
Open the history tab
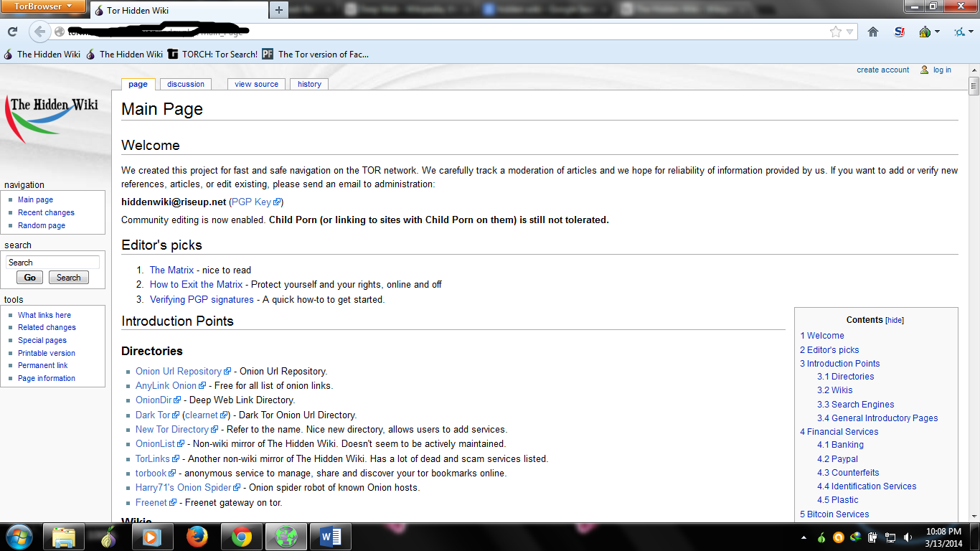(x=309, y=84)
